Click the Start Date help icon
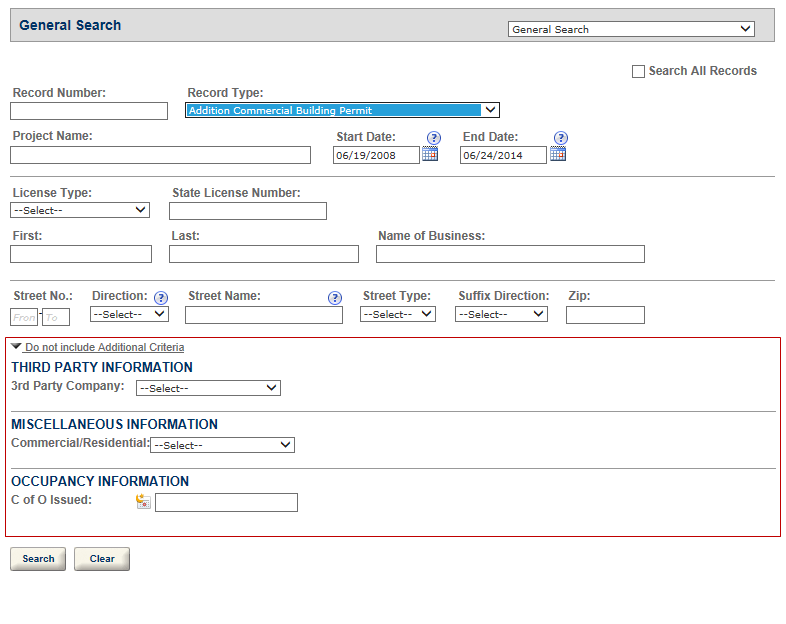The height and width of the screenshot is (624, 786). point(434,138)
